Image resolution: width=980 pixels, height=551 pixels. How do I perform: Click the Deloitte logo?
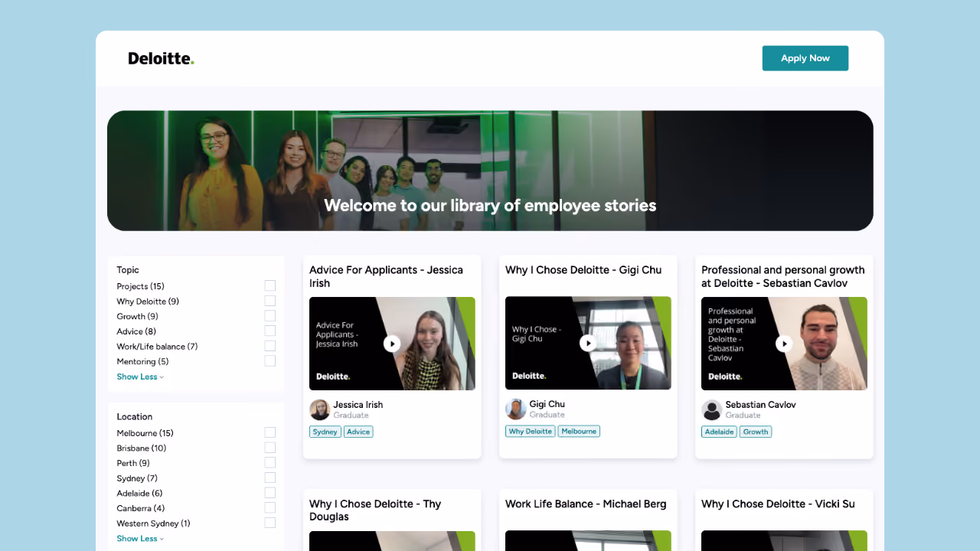tap(161, 58)
